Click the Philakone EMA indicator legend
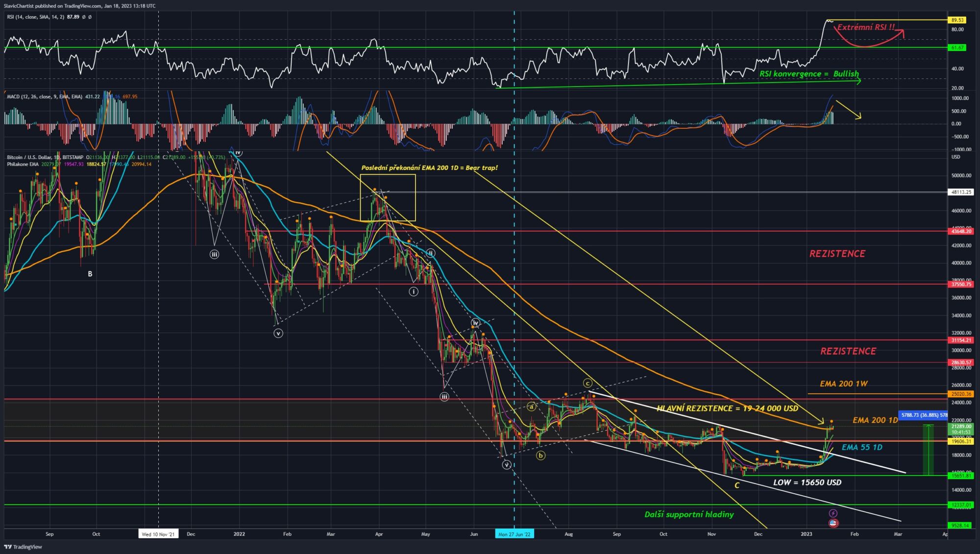The image size is (980, 554). 23,164
